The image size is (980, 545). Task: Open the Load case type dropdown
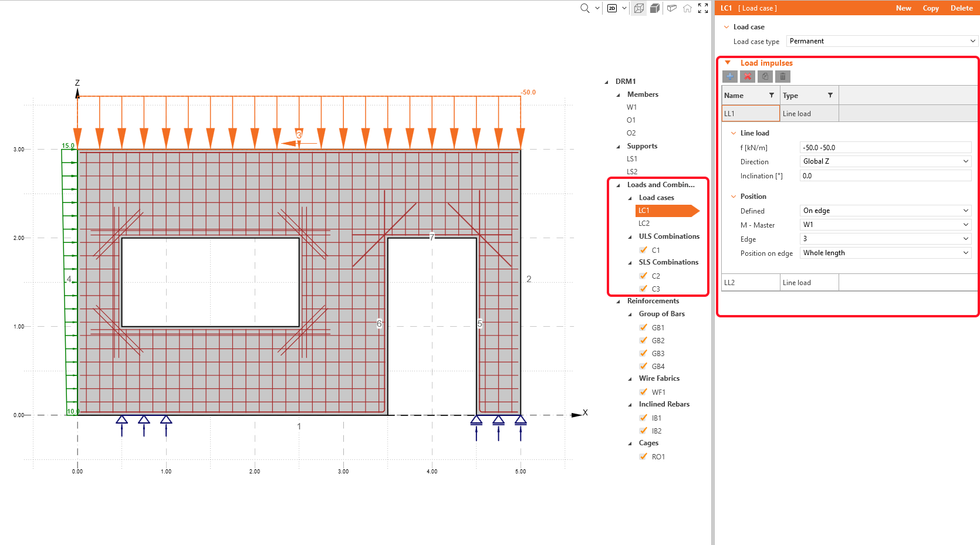coord(882,41)
